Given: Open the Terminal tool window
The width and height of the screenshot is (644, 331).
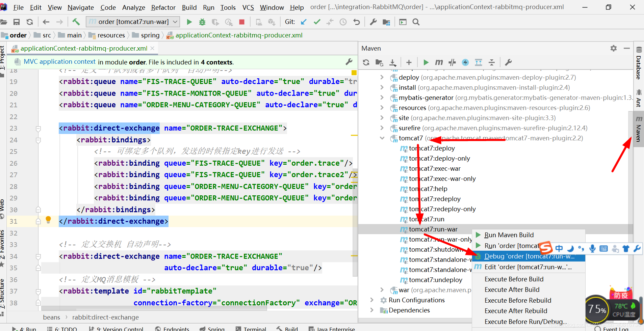Looking at the screenshot, I should [251, 329].
